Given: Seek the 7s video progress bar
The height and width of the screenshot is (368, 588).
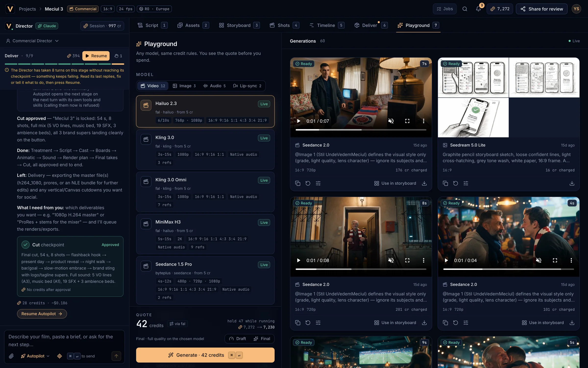Looking at the screenshot, I should (x=361, y=130).
